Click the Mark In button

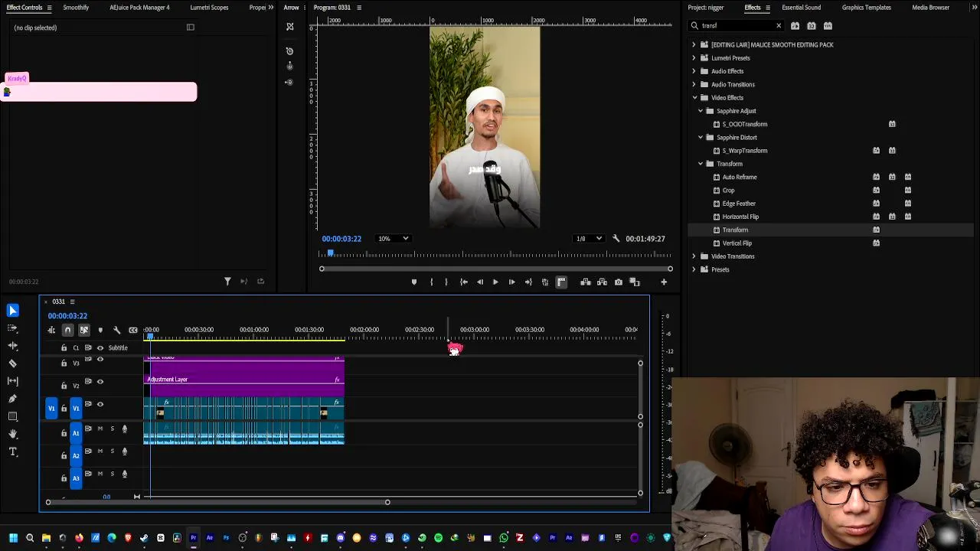coord(431,282)
